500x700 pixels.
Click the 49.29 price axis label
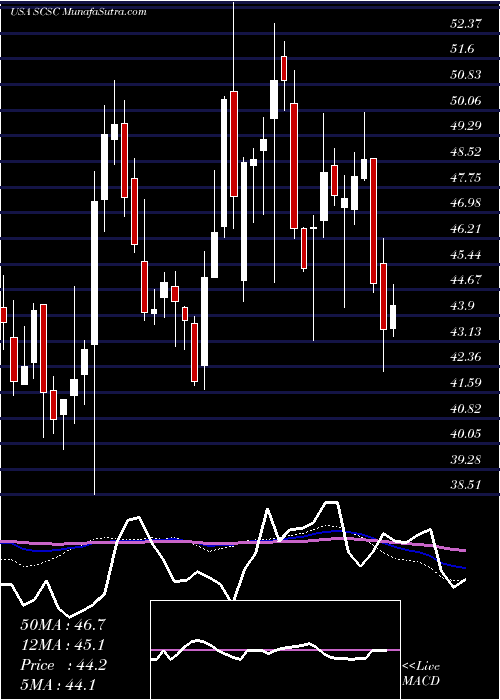point(466,126)
